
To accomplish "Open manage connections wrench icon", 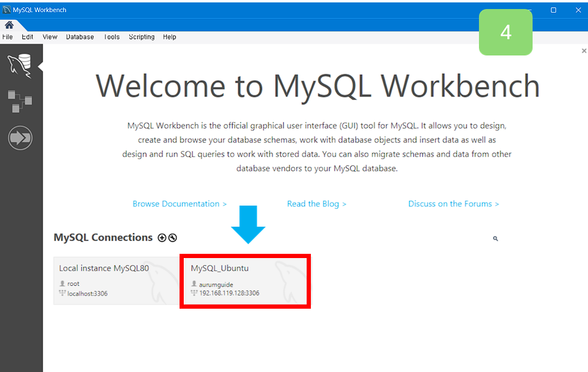I will click(172, 238).
